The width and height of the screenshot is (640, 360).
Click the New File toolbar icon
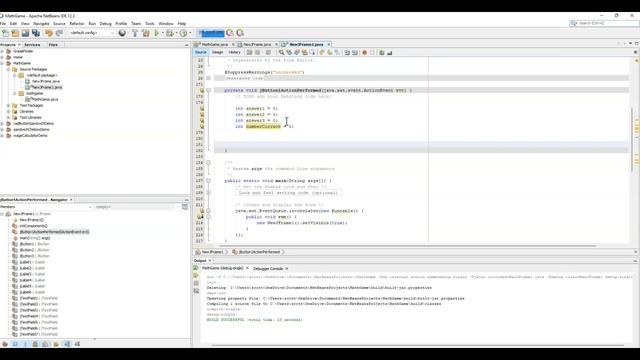click(x=5, y=33)
